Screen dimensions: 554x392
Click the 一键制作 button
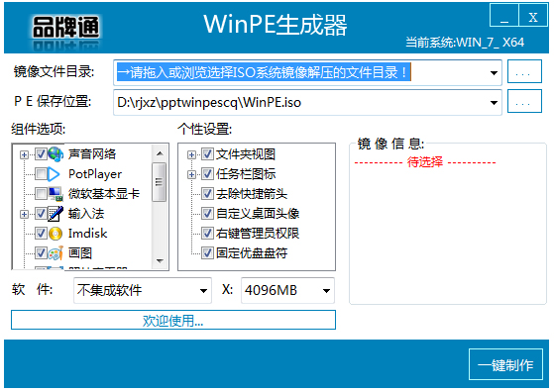tap(505, 364)
